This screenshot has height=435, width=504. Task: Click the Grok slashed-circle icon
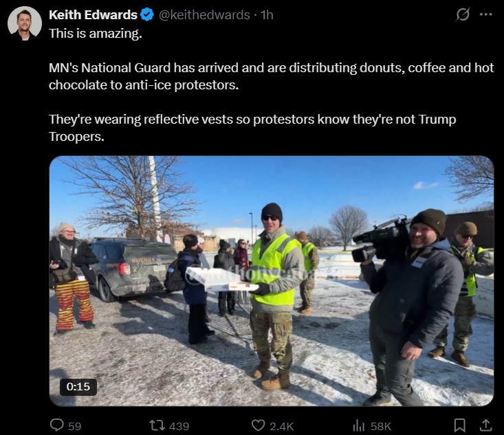pos(463,14)
